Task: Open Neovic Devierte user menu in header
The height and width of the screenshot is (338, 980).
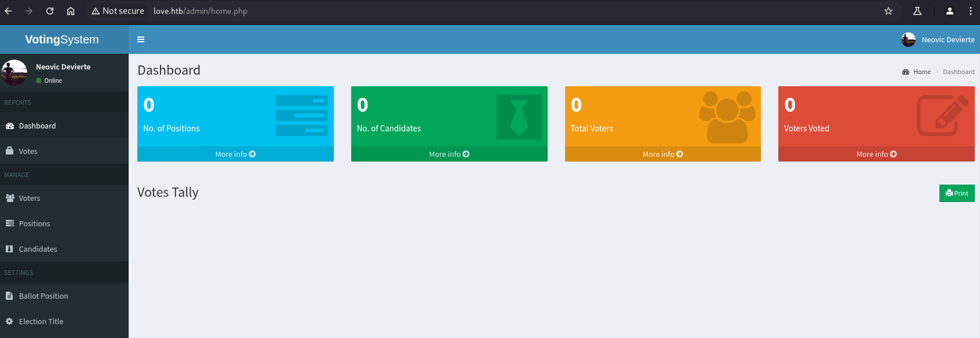Action: (938, 39)
